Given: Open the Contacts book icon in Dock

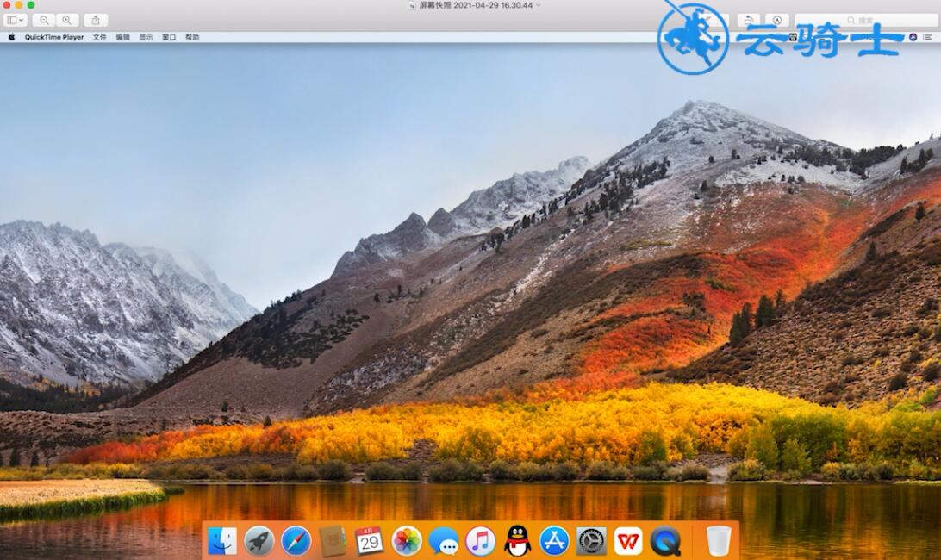Looking at the screenshot, I should click(333, 541).
